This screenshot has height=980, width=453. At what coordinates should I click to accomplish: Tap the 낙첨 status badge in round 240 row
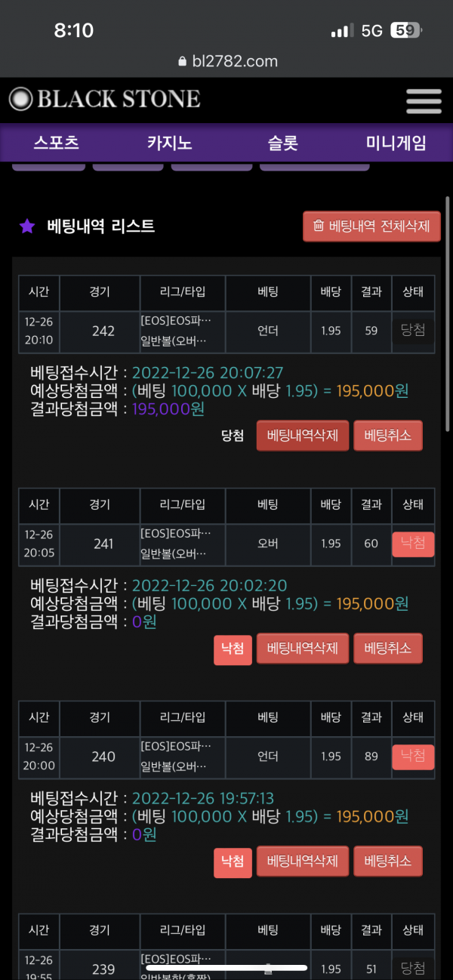(413, 757)
